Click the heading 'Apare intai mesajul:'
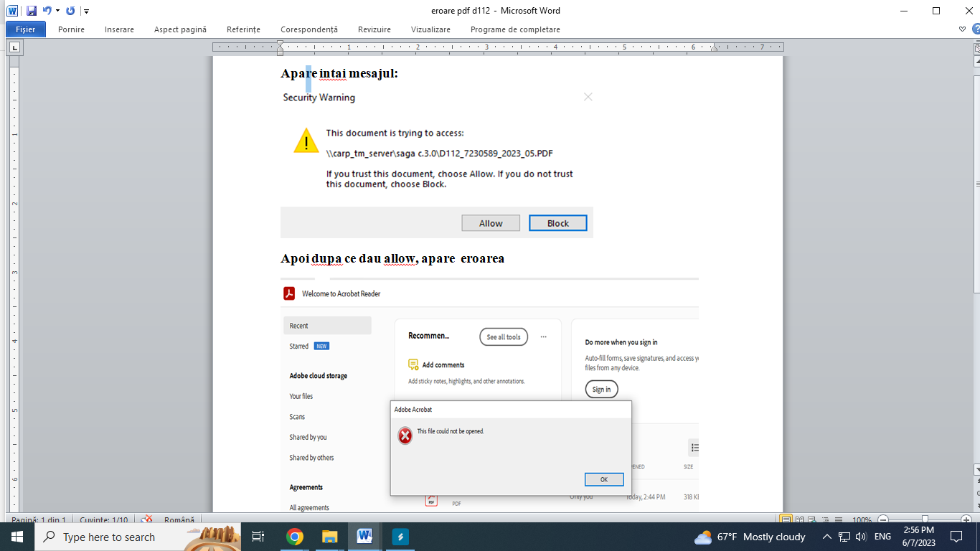980x551 pixels. point(339,73)
